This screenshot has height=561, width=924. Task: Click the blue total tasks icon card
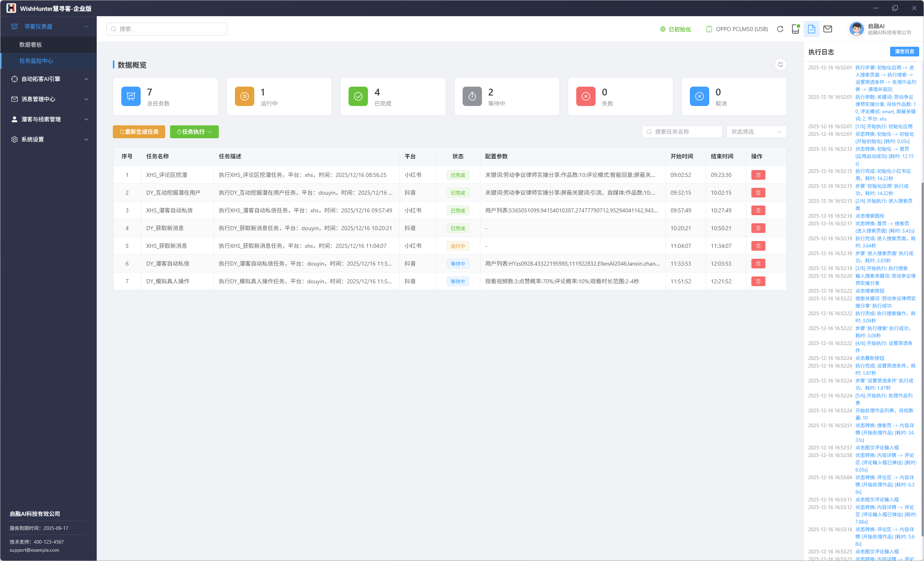coord(131,96)
